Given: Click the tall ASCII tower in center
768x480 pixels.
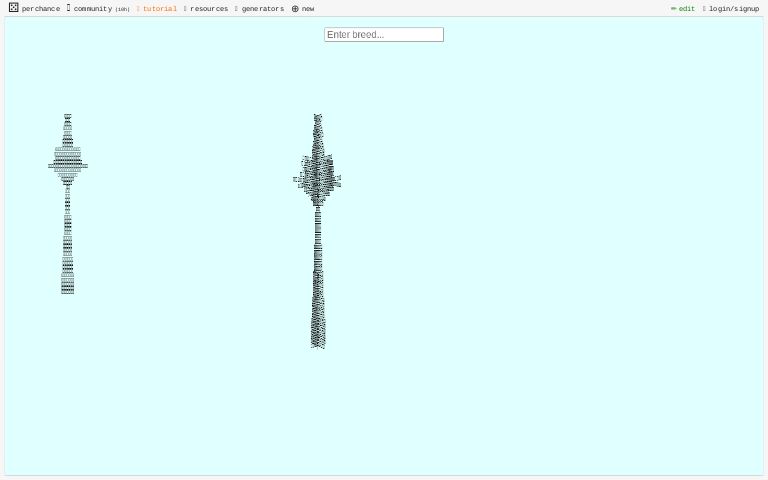Looking at the screenshot, I should click(x=318, y=230).
